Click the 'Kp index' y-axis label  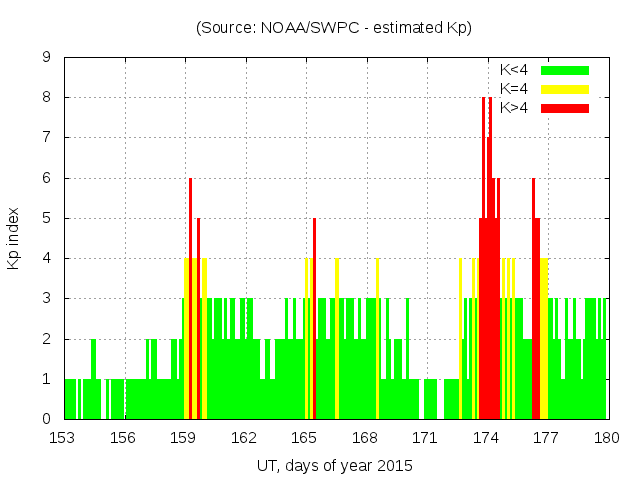click(14, 238)
